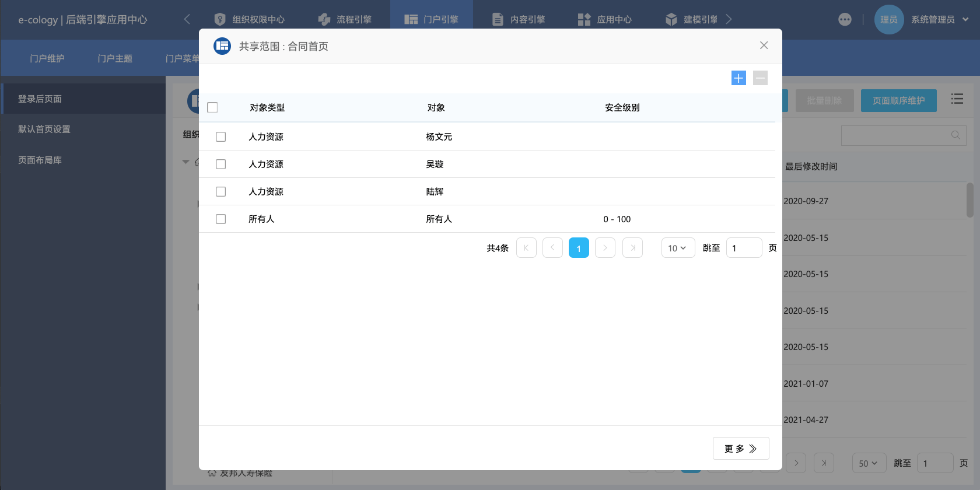Click the search magnifier icon

pos(956,135)
